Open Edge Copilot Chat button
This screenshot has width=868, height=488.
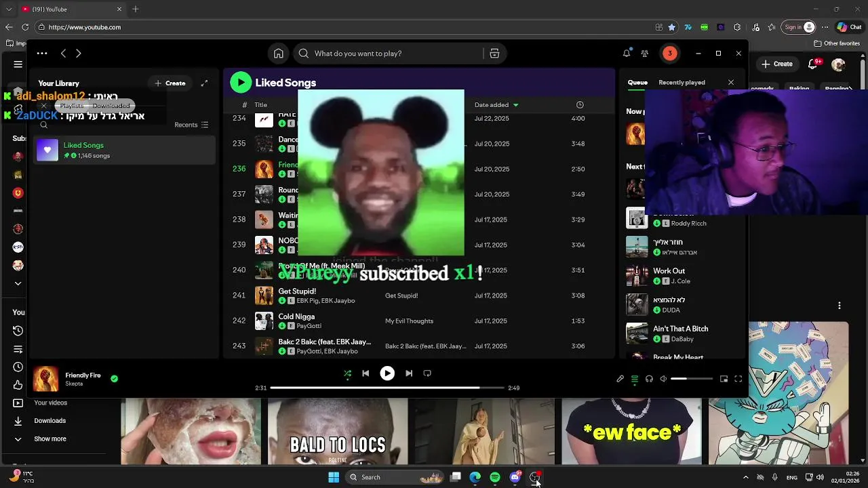click(850, 27)
